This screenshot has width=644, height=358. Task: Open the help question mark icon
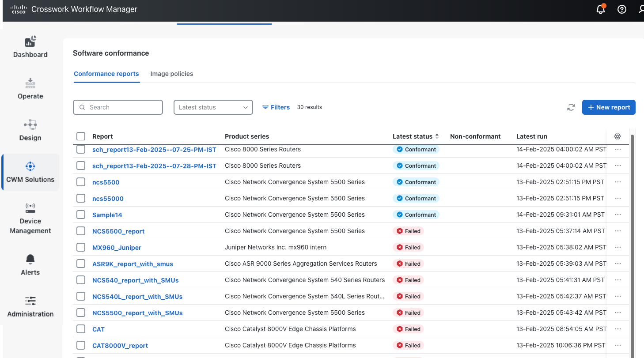click(x=622, y=9)
